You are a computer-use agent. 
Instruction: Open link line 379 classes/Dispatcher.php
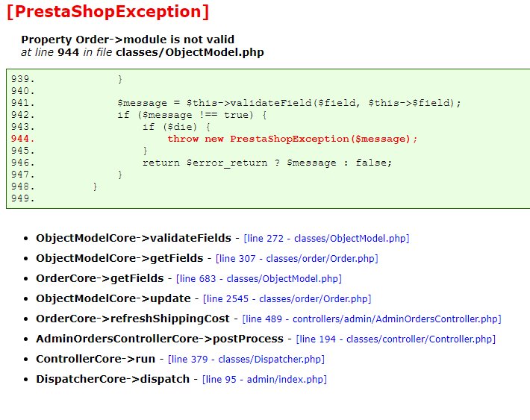pos(246,359)
